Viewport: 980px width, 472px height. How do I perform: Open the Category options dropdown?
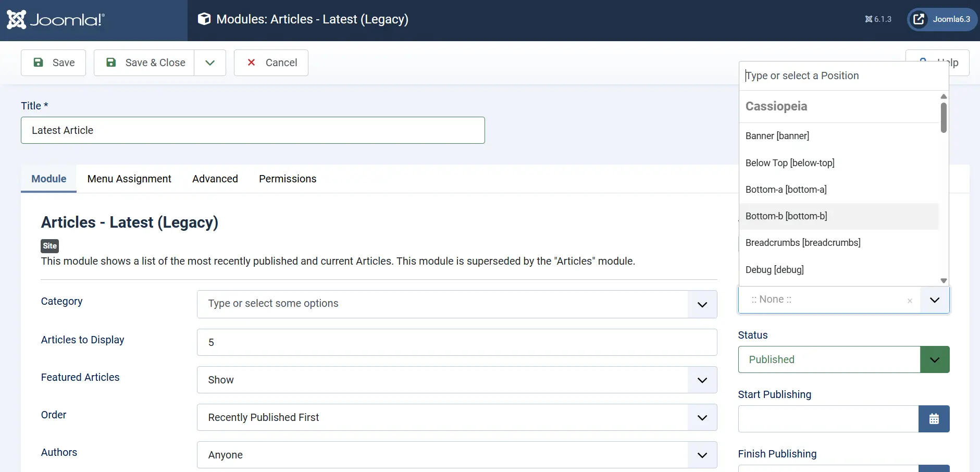click(457, 304)
